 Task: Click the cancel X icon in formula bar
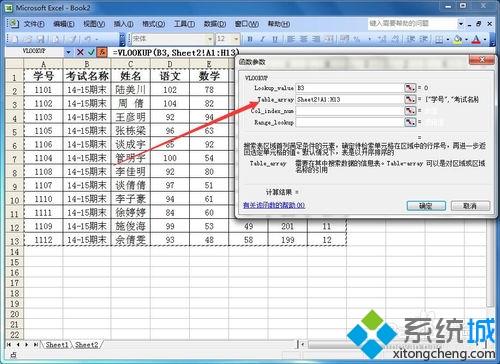(x=80, y=52)
